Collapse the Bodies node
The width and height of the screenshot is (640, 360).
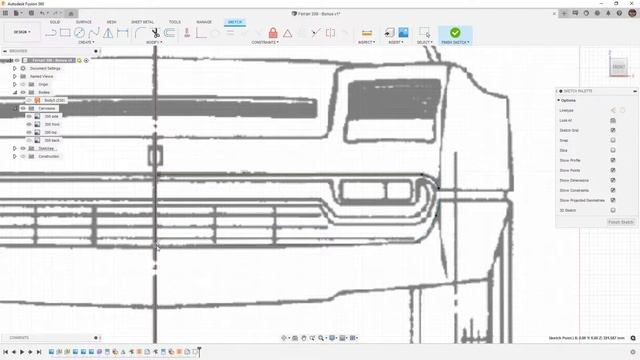(15, 92)
